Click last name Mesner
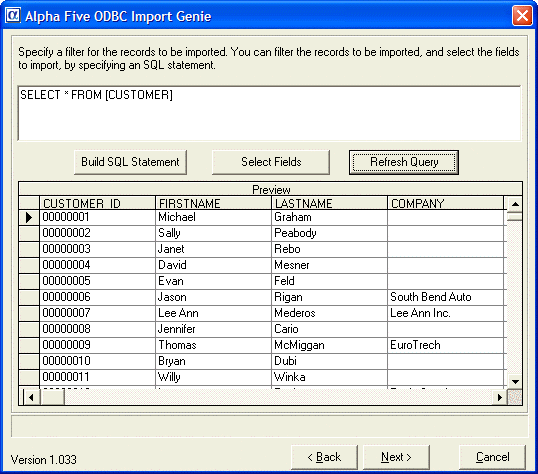The width and height of the screenshot is (538, 474). point(329,265)
